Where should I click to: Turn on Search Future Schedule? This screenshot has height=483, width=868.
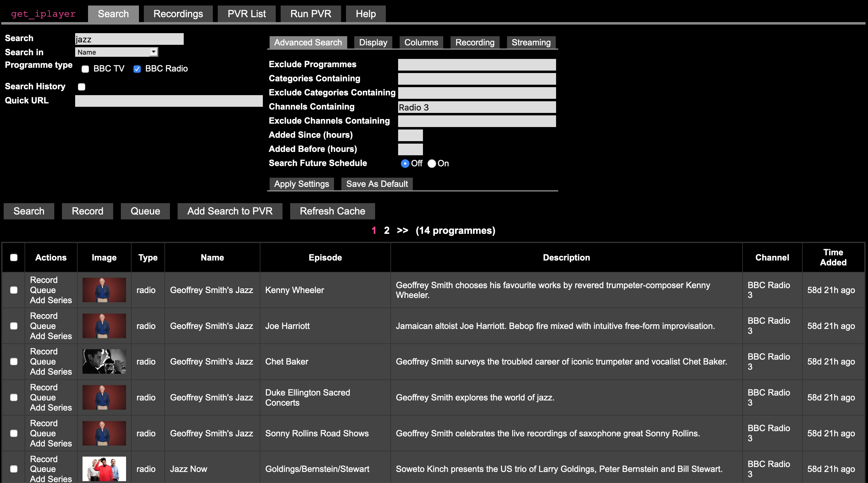pyautogui.click(x=432, y=164)
